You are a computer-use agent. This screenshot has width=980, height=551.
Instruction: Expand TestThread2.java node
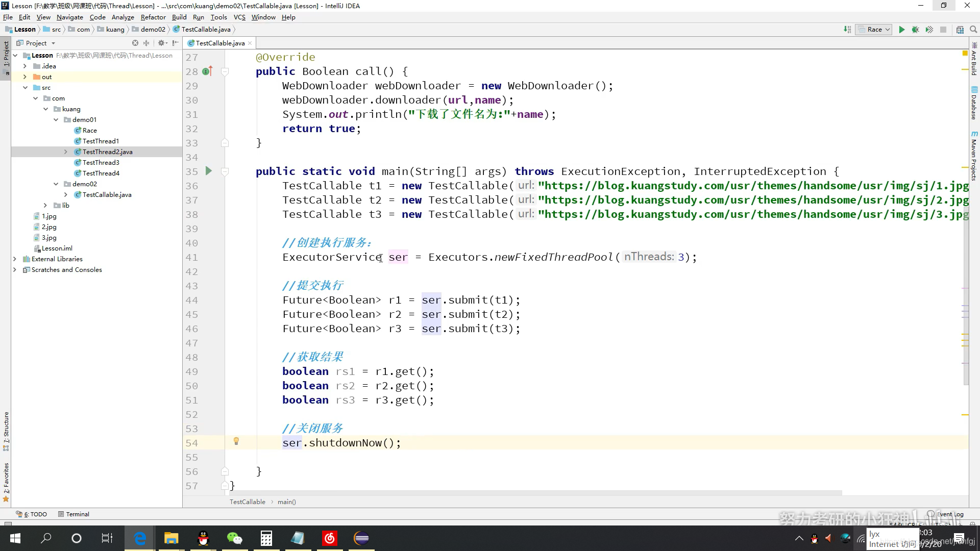[x=66, y=152]
